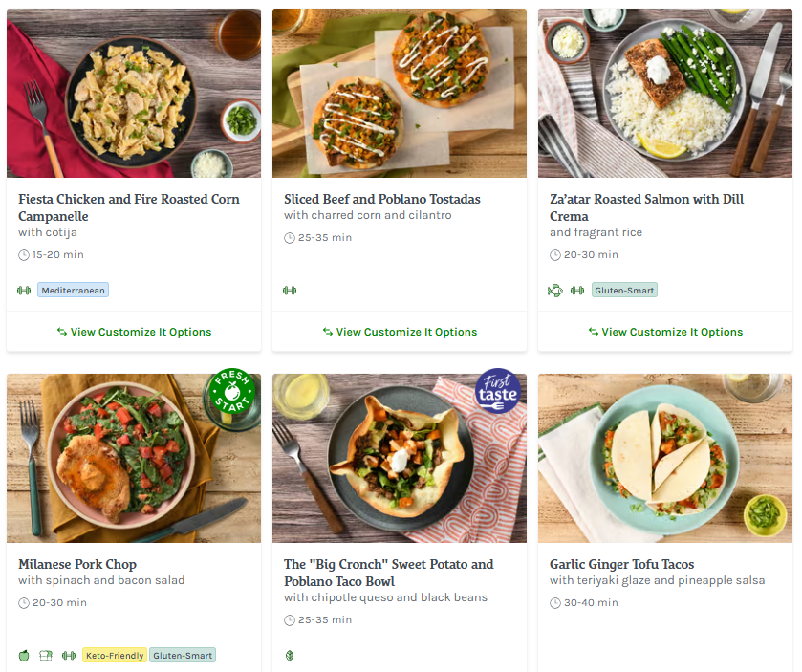Select the Keto-Friendly tag on pork chop
802x672 pixels.
point(115,655)
